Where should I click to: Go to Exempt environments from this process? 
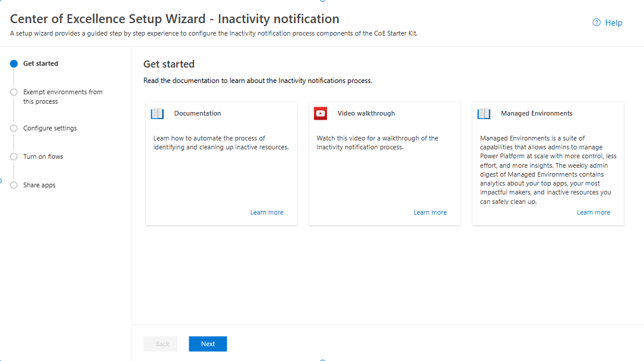pyautogui.click(x=63, y=97)
